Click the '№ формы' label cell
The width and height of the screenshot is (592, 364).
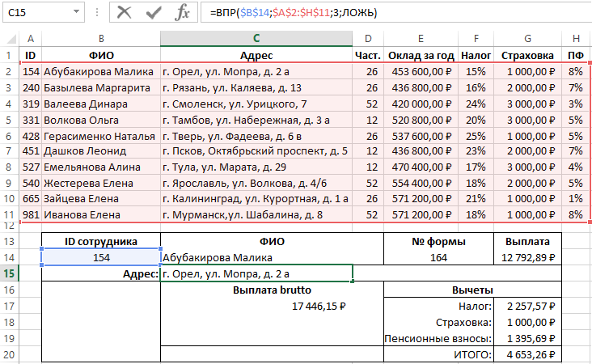(x=438, y=241)
